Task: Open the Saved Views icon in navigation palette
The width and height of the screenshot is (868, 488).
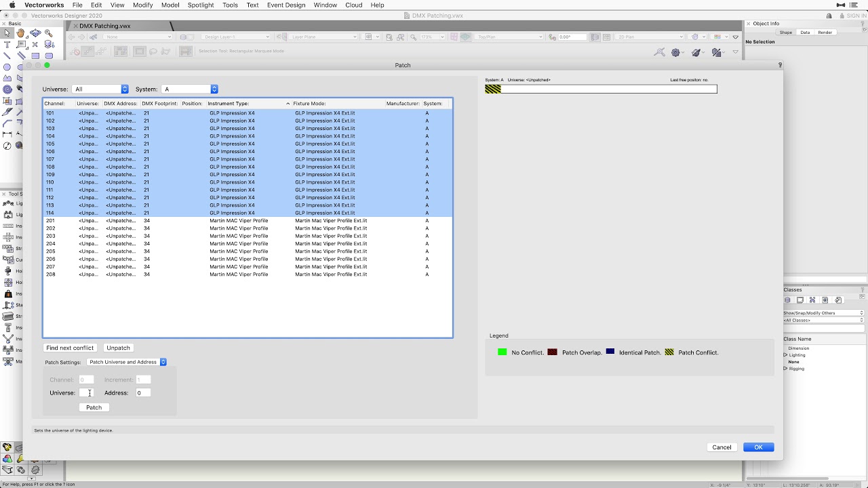Action: [x=825, y=300]
